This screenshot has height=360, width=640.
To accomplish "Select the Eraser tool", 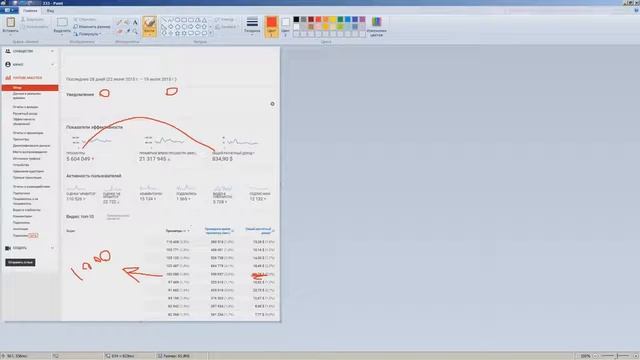I will [x=119, y=31].
